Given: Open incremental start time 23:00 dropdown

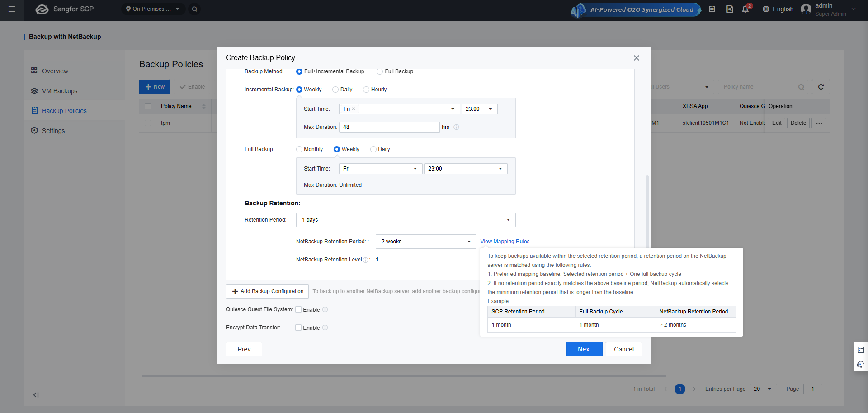Looking at the screenshot, I should [480, 109].
